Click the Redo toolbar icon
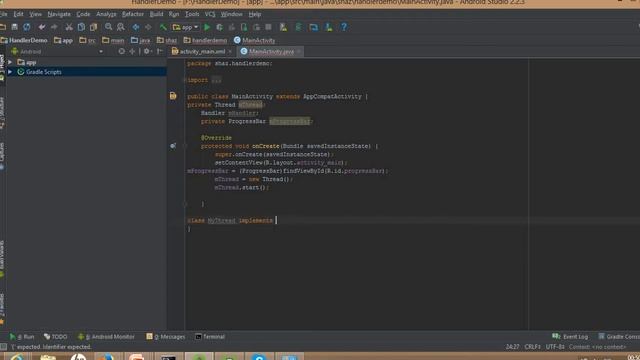This screenshot has width=640, height=360. coord(54,27)
